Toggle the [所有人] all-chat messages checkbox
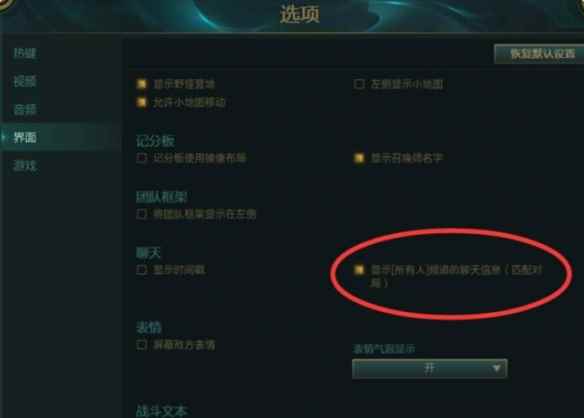Viewport: 584px width, 418px height. pos(358,269)
